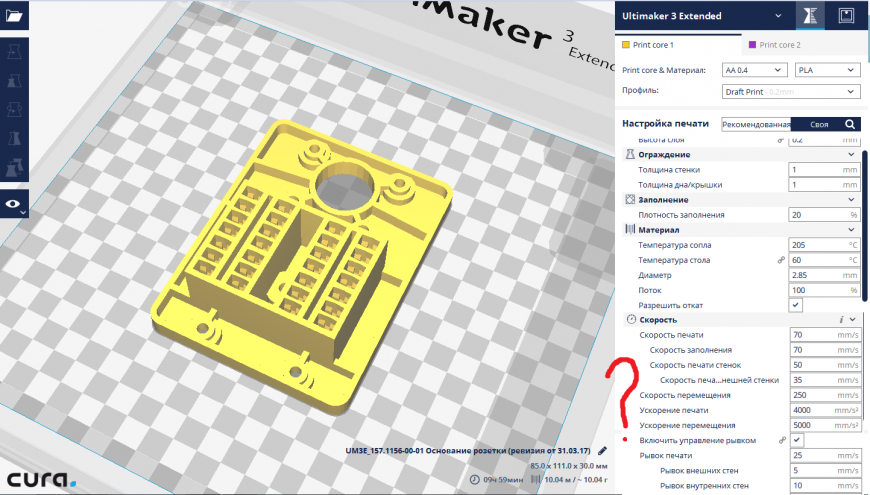Click the print time clock icon

pyautogui.click(x=474, y=479)
